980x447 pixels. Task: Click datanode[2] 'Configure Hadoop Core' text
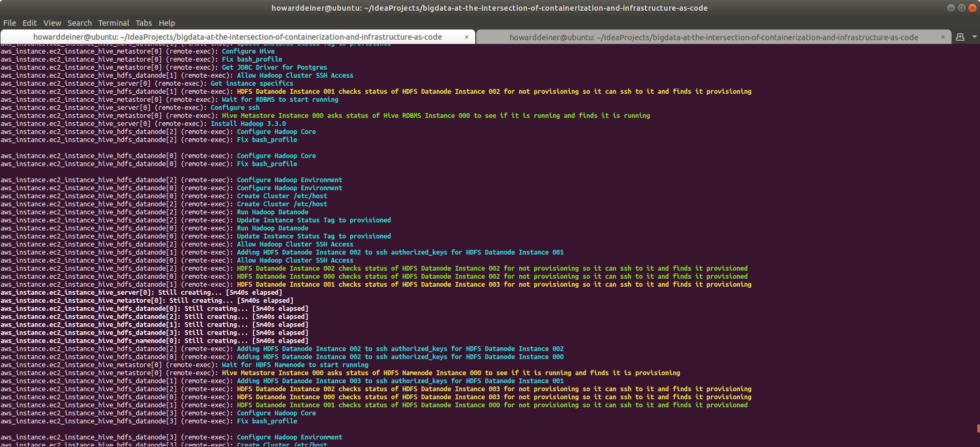[276, 132]
